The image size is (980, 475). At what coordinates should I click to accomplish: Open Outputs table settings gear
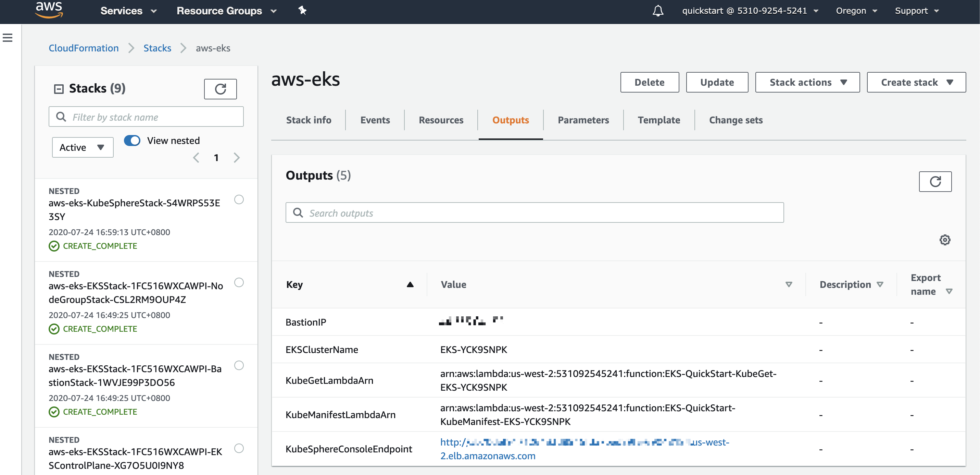coord(945,240)
